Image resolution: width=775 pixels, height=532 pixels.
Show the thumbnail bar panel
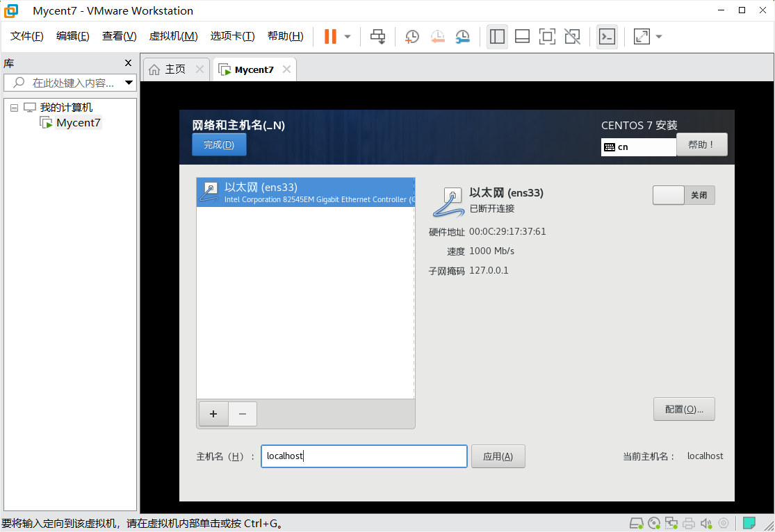[522, 36]
